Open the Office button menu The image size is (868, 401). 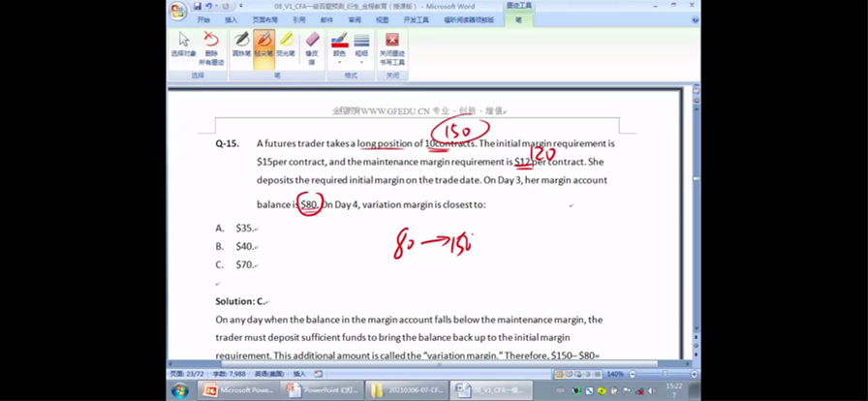[x=177, y=11]
